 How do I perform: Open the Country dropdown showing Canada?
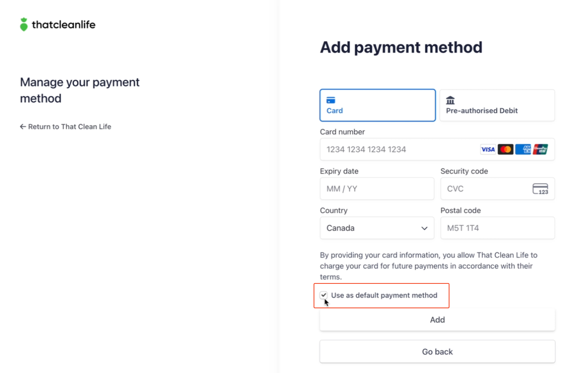click(377, 228)
